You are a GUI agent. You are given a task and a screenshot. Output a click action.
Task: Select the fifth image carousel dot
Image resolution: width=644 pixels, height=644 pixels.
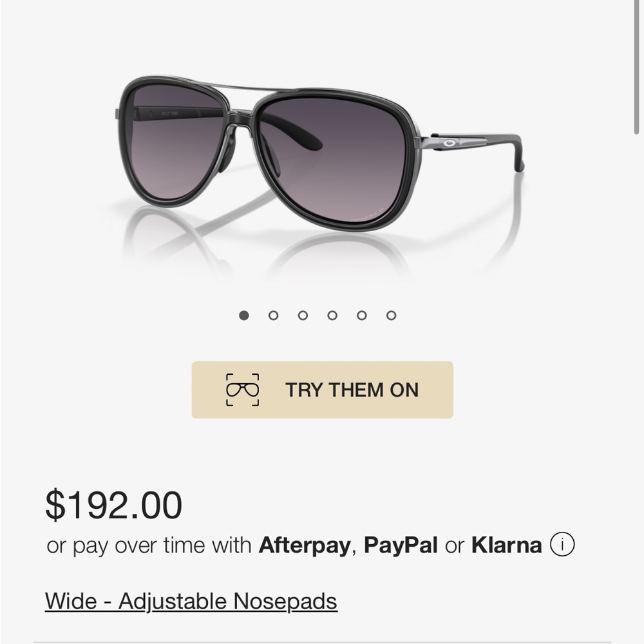click(x=361, y=316)
